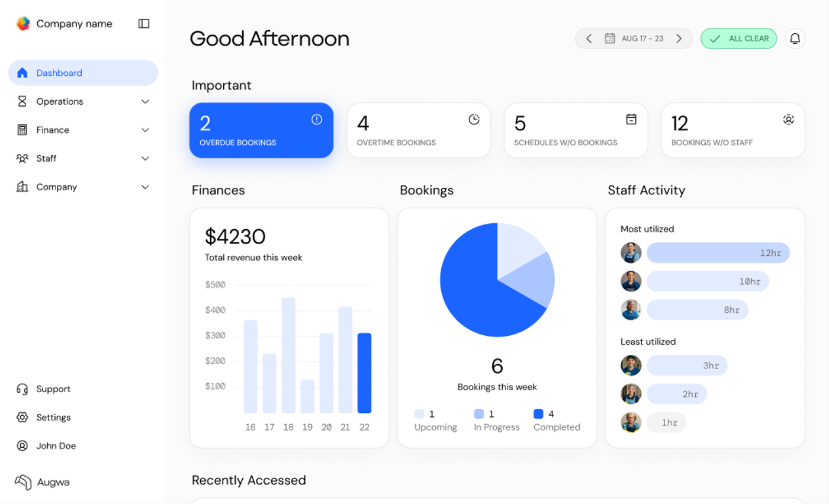Open the 4 Overtime Bookings card
Viewport: 829px width, 504px height.
(419, 130)
